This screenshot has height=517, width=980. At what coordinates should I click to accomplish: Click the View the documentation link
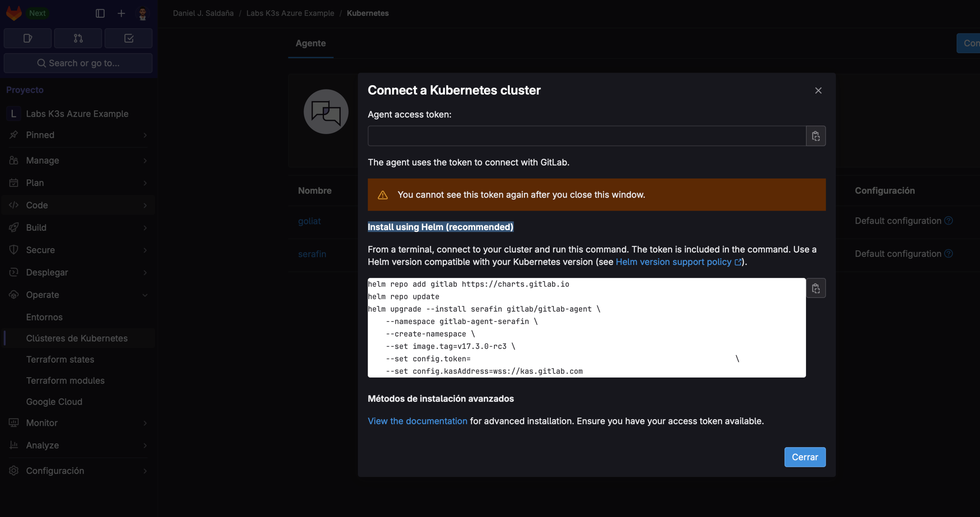coord(417,420)
